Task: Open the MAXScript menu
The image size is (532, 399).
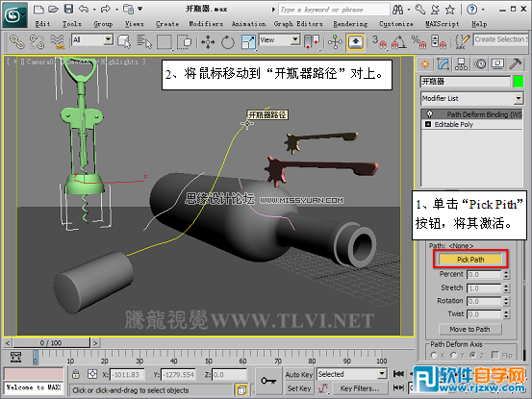Action: pos(443,24)
